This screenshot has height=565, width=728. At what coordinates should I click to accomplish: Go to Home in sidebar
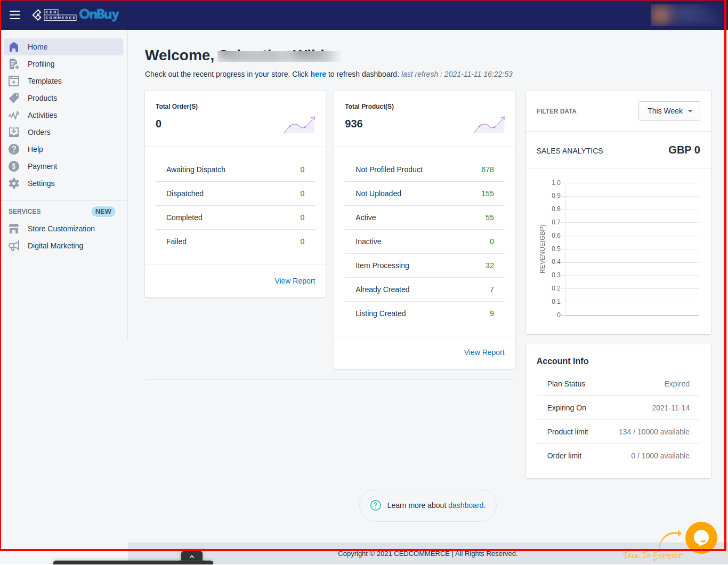coord(64,47)
